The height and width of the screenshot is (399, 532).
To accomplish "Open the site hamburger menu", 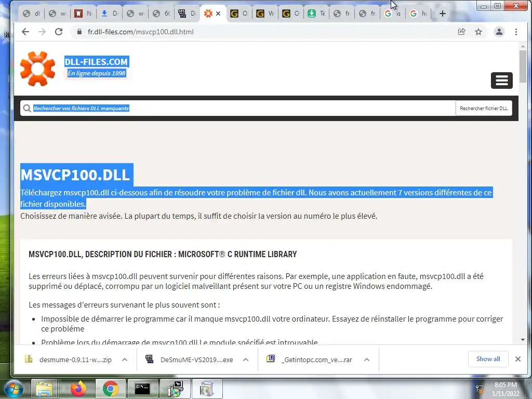I will coord(501,81).
